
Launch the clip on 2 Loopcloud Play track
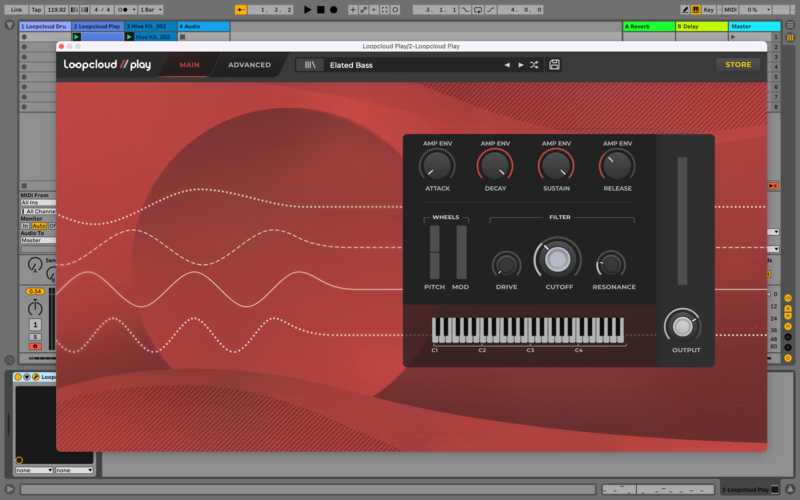pos(77,37)
